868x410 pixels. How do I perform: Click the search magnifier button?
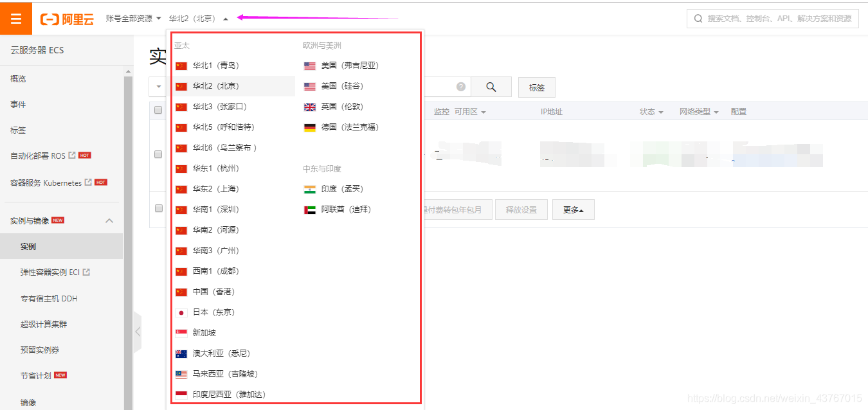491,87
